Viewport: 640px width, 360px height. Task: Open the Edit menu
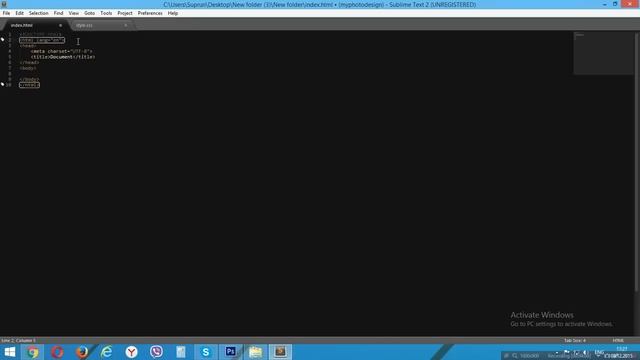[20, 13]
